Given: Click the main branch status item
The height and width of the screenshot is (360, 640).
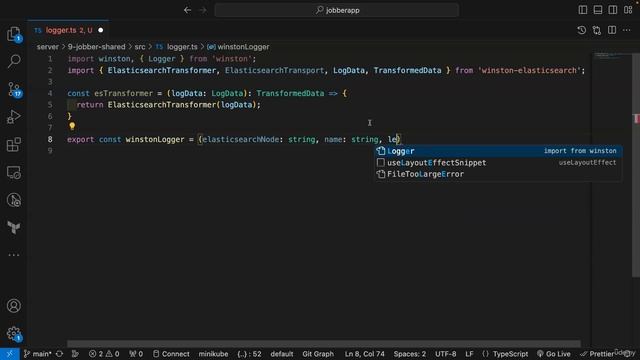Looking at the screenshot, I should click(38, 354).
